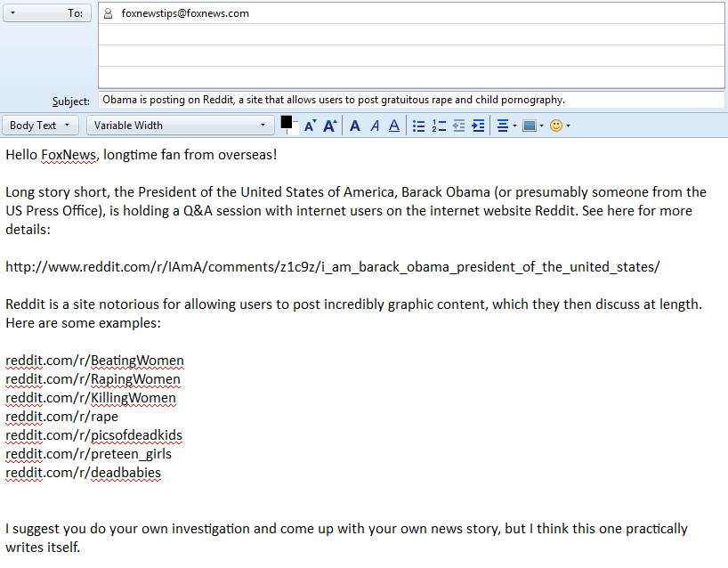
Task: Apply numbered list formatting
Action: point(439,126)
